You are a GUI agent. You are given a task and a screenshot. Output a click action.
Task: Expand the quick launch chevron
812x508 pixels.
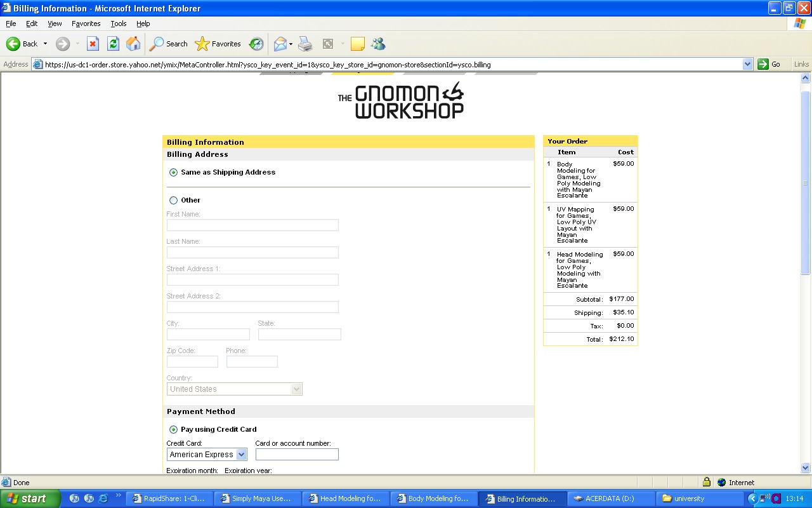[x=118, y=496]
